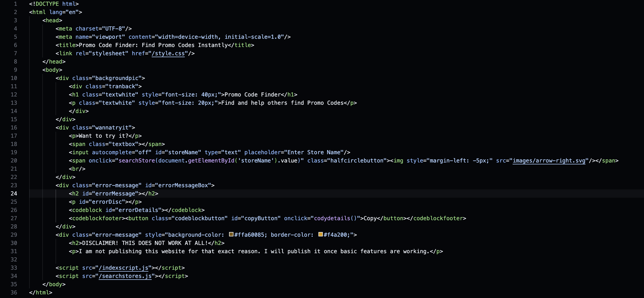Open the /indexscript.js script link
This screenshot has width=644, height=298.
123,268
